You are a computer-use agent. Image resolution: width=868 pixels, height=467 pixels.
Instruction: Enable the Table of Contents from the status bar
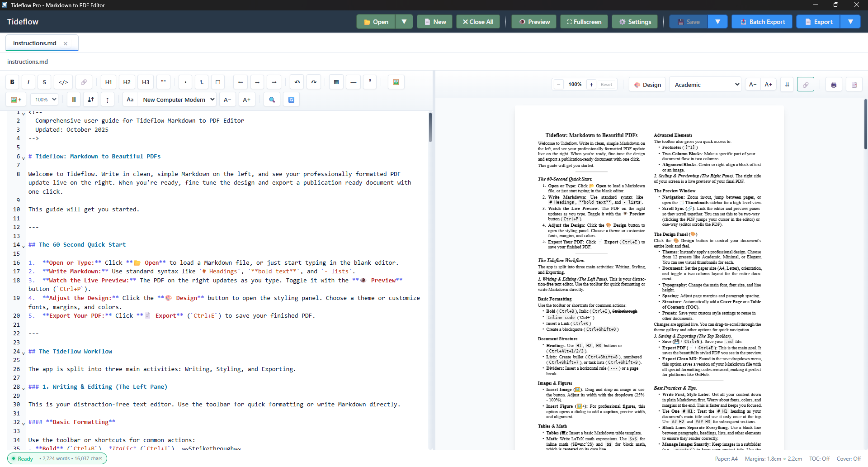tap(819, 458)
